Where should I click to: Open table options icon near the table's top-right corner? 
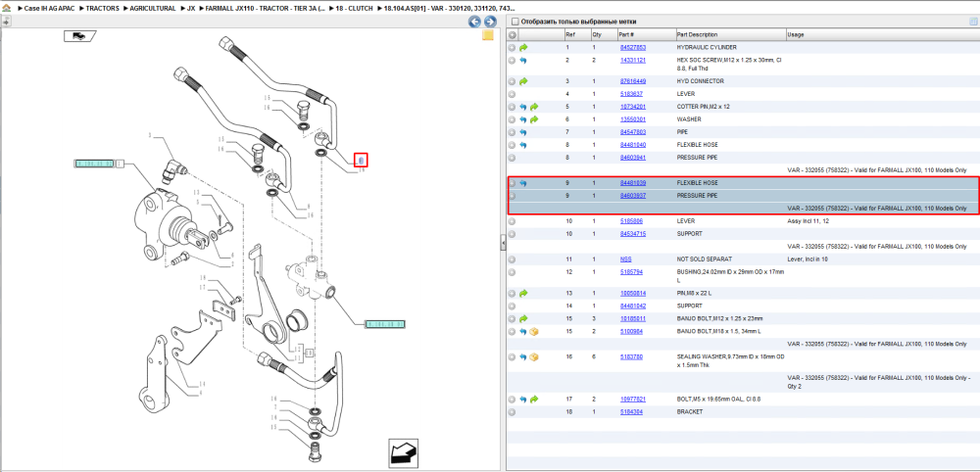tap(972, 22)
